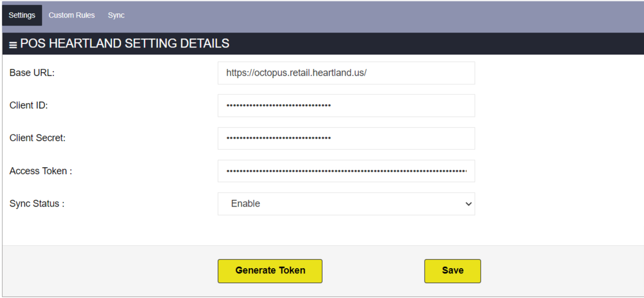Click the Client ID label text

pos(29,106)
